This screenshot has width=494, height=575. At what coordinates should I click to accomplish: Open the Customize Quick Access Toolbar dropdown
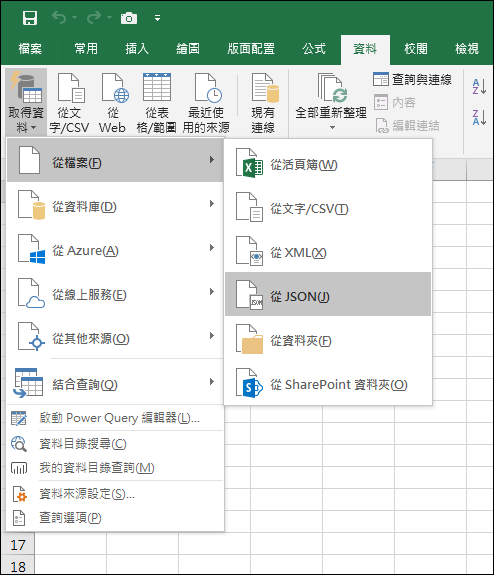[x=157, y=18]
